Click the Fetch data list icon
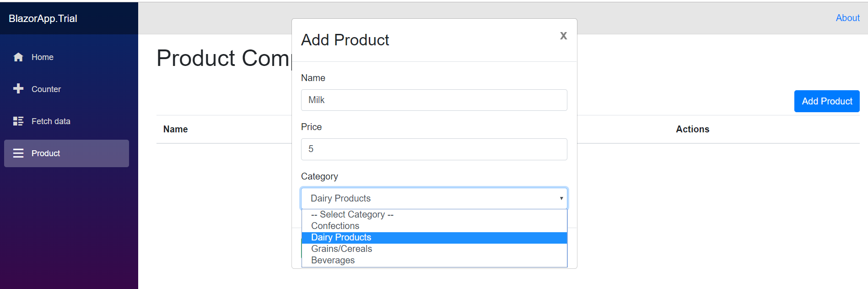Viewport: 868px width, 289px height. pos(18,121)
